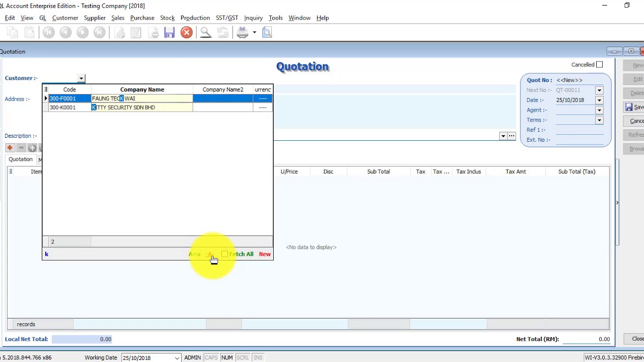
Task: Remove item row with minus icon
Action: pos(21,148)
